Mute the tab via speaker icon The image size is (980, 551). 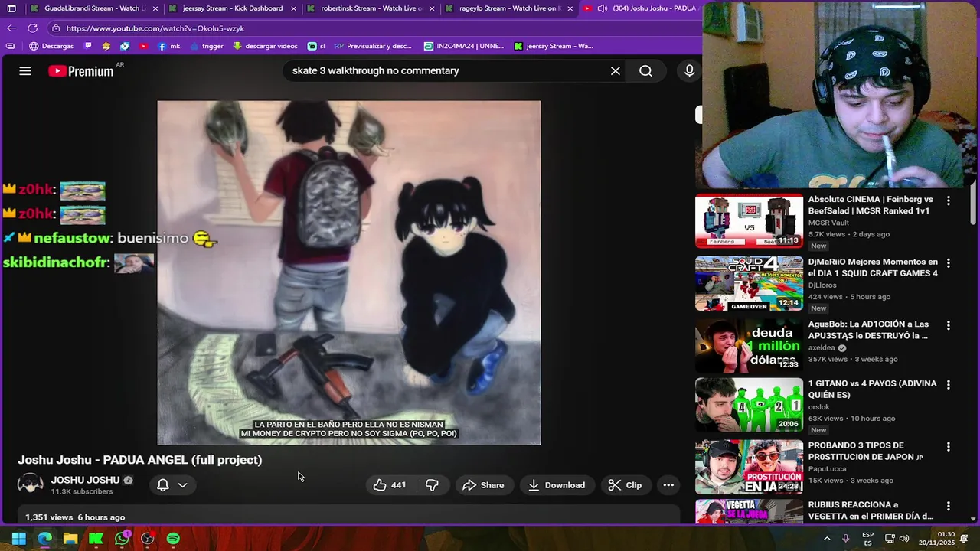tap(602, 8)
